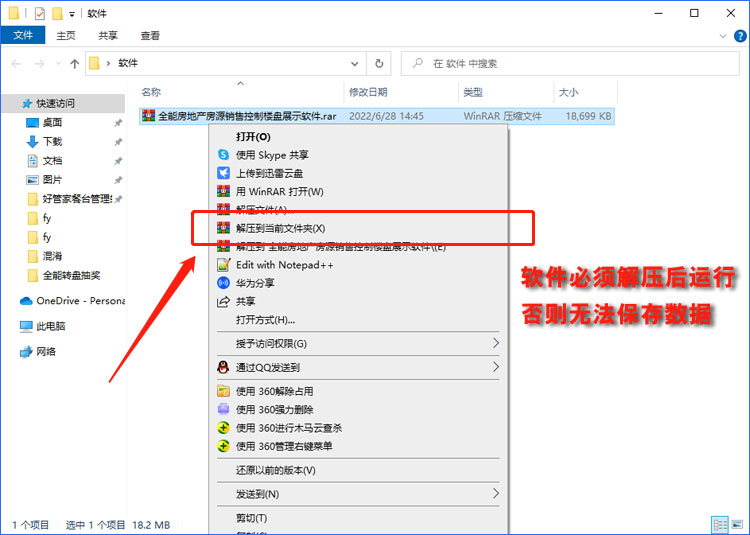This screenshot has width=750, height=535.
Task: Sort by the 修改日期 column header
Action: [x=367, y=92]
